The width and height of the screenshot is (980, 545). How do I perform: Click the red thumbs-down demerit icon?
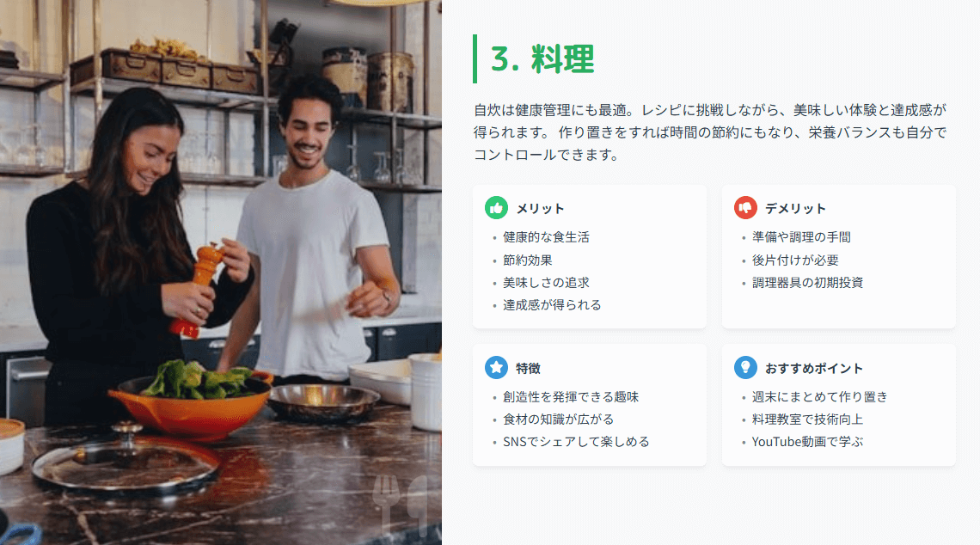[x=745, y=208]
